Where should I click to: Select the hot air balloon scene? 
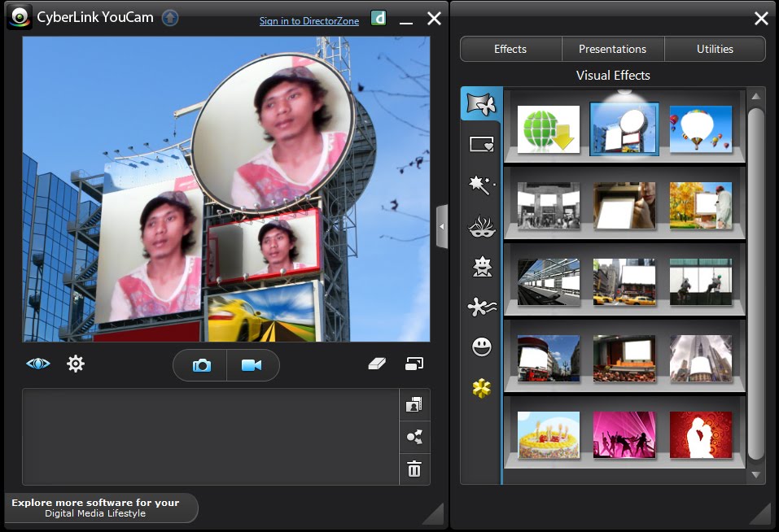coord(701,129)
